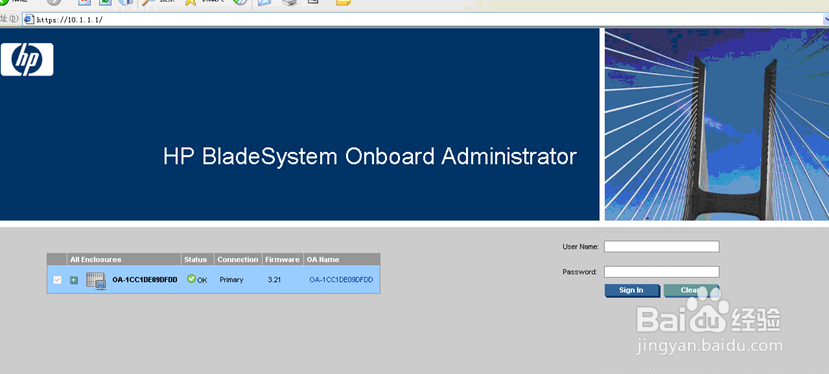Click the blade enclosure rack icon
Screen dimensions: 829x374
(x=96, y=280)
